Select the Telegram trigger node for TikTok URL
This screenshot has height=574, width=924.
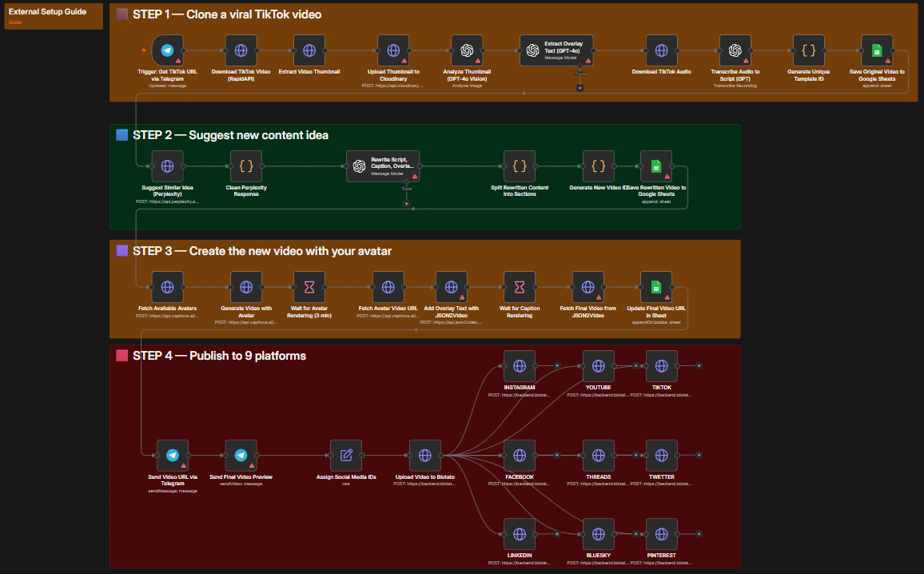[167, 50]
